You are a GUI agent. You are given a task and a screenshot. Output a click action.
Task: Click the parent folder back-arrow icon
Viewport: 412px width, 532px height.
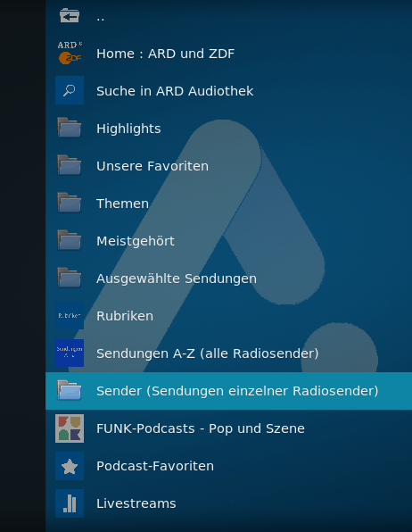tap(70, 15)
